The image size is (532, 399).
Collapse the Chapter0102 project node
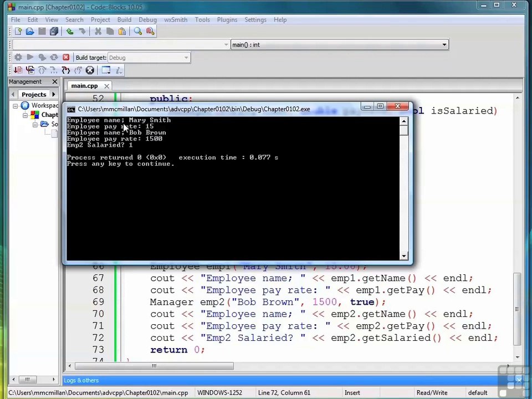tap(25, 115)
